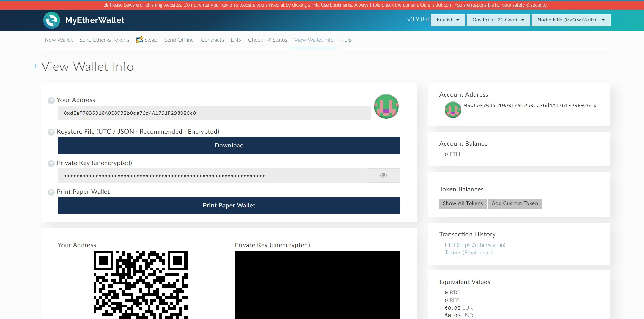Open the Help tab
This screenshot has height=319, width=644.
pos(346,40)
